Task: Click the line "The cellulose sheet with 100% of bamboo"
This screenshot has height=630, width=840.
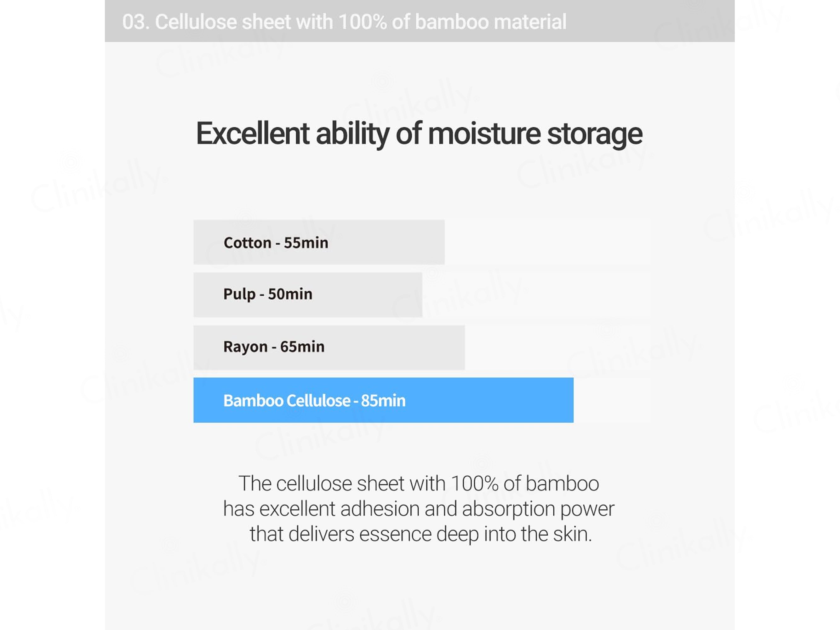Action: tap(419, 484)
